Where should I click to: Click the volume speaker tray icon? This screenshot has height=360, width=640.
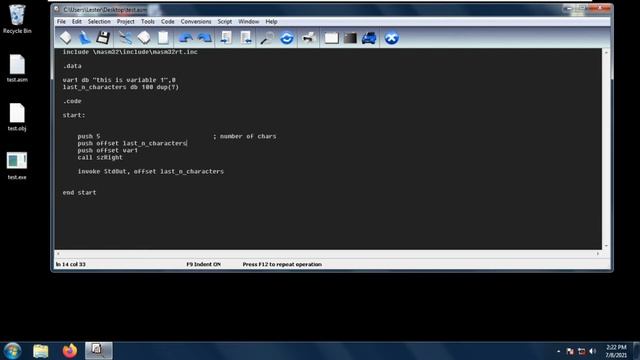point(593,351)
